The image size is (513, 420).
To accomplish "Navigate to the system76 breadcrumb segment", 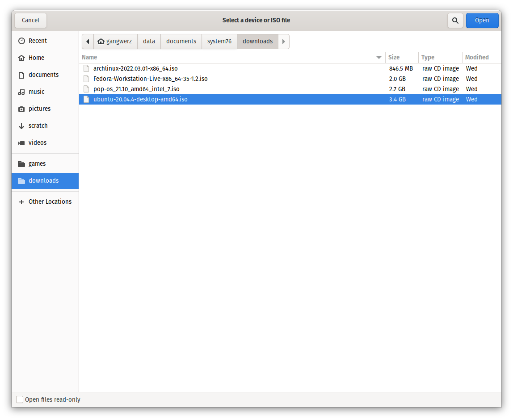I will (219, 41).
